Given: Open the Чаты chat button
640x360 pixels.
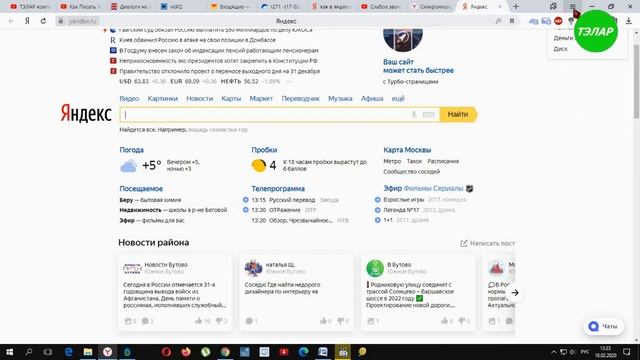Looking at the screenshot, I should [x=603, y=326].
